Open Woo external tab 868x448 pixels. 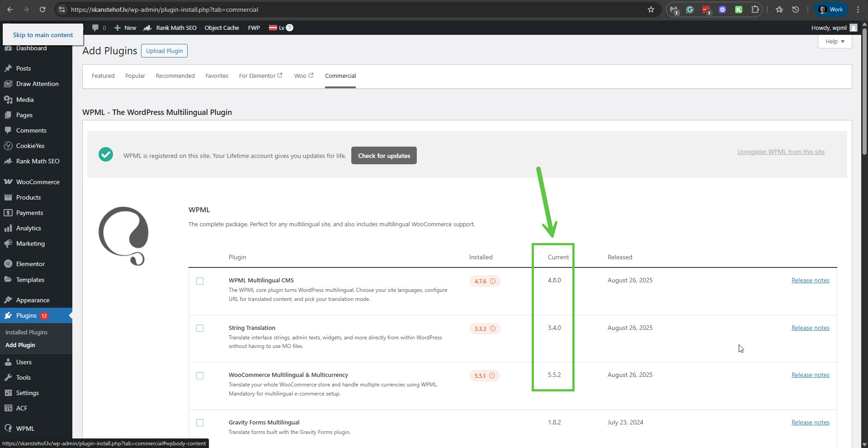(x=304, y=76)
